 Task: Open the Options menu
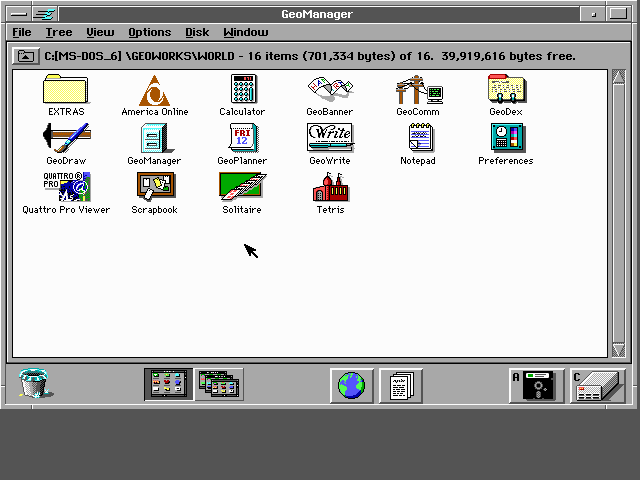(150, 32)
